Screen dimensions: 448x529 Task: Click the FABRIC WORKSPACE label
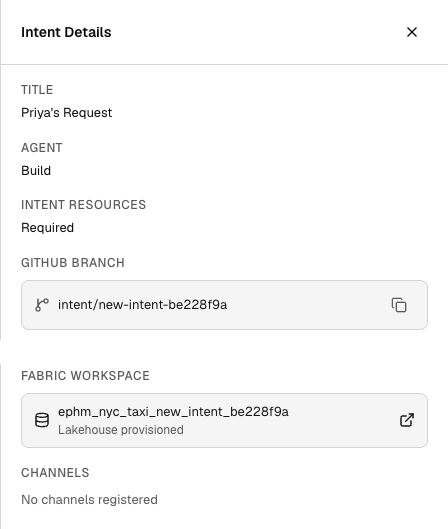point(85,376)
